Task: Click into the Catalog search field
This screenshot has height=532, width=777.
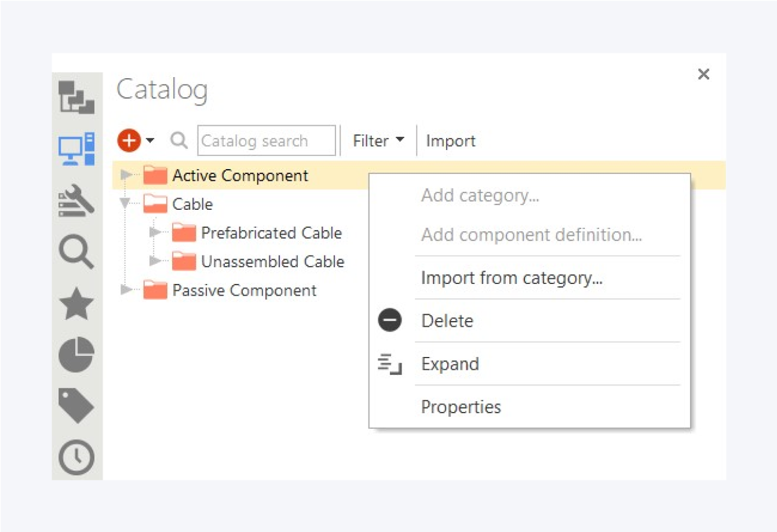Action: (266, 141)
